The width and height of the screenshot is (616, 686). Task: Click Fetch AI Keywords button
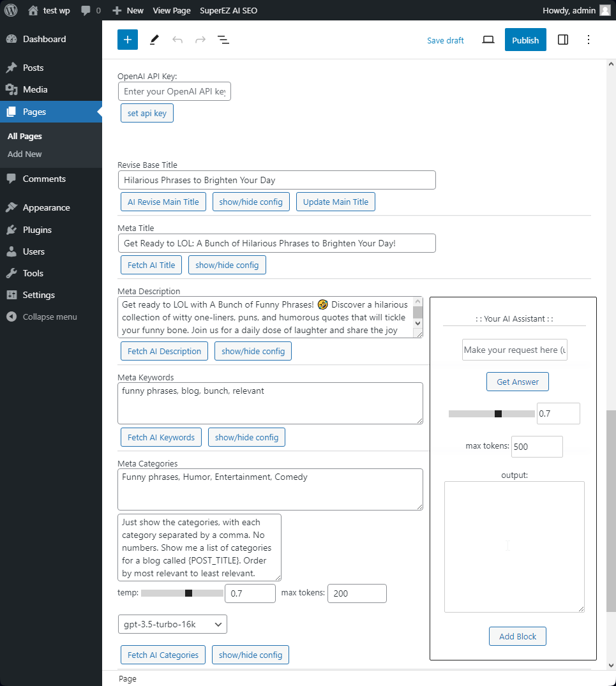point(161,438)
